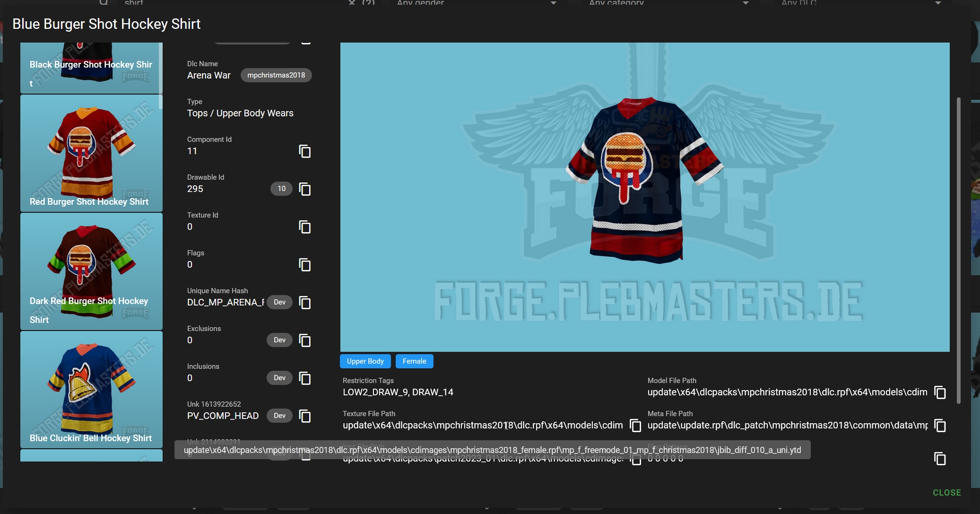Copy the Texture Id value

pyautogui.click(x=305, y=227)
